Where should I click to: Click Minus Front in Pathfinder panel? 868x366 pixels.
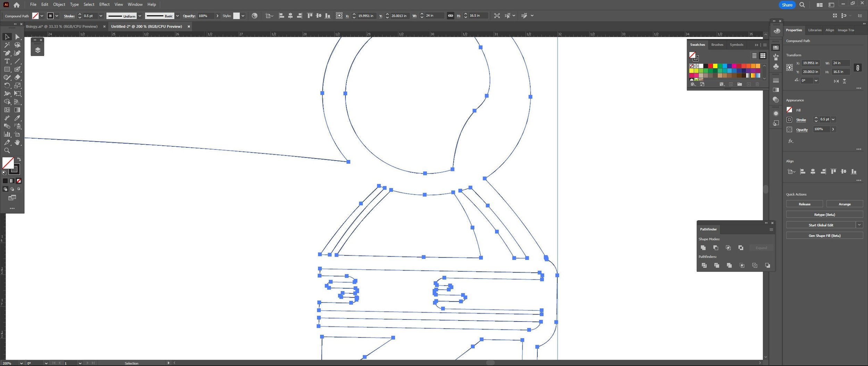(716, 248)
